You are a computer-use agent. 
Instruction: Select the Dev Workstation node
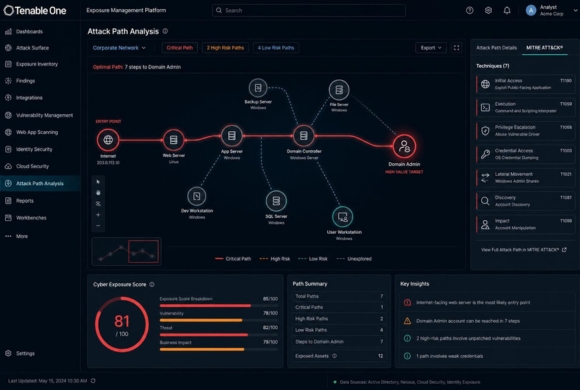(x=197, y=196)
